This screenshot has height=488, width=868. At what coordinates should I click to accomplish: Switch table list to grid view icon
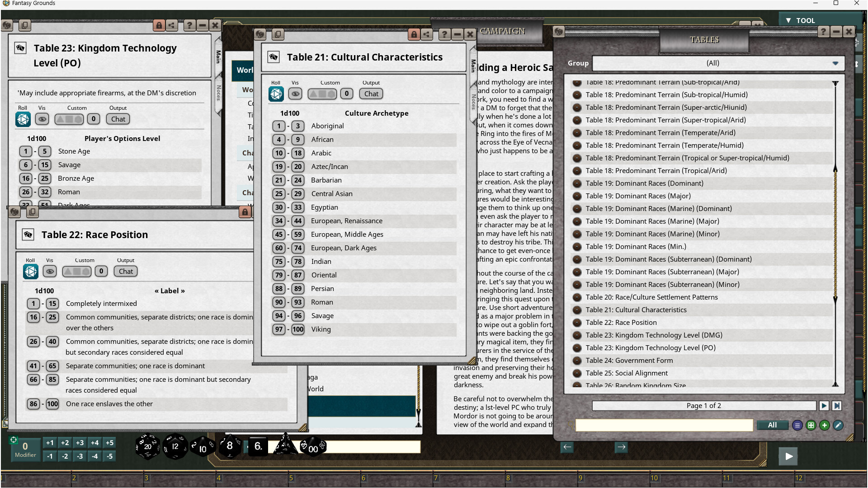pos(811,425)
